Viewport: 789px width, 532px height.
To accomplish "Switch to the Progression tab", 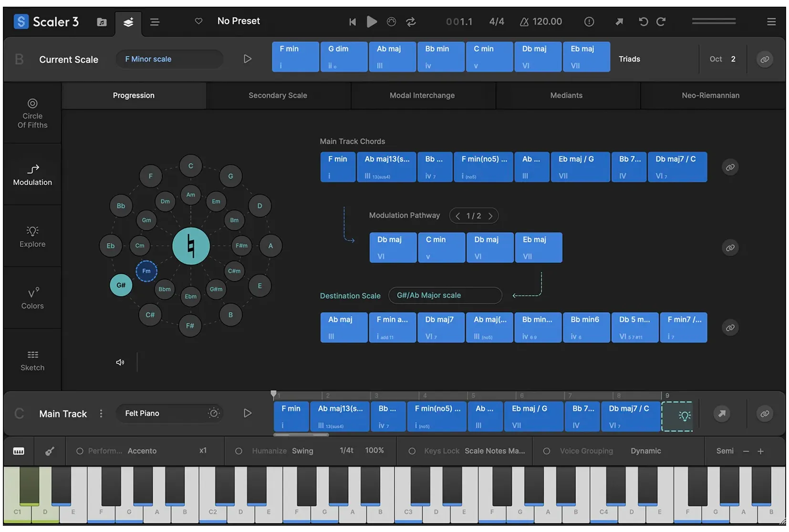I will click(134, 95).
